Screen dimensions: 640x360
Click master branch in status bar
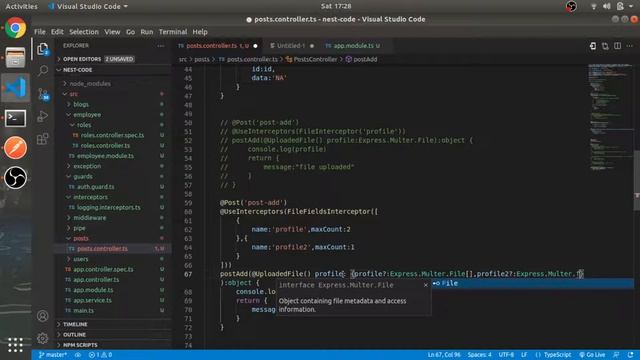(53, 355)
